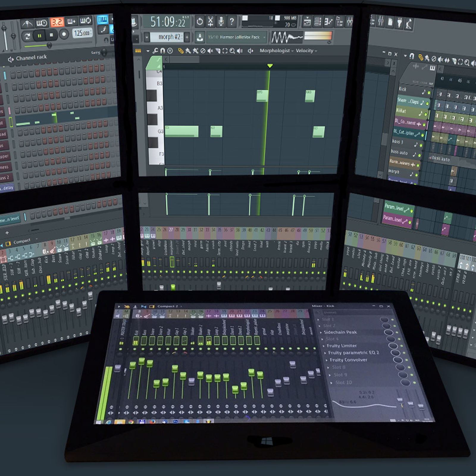
Task: Open the pattern selector dropdown arrow
Action: pyautogui.click(x=147, y=37)
